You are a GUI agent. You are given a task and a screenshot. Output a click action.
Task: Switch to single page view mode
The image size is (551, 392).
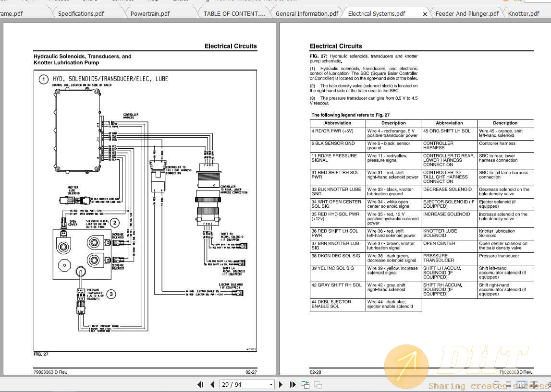(x=497, y=385)
